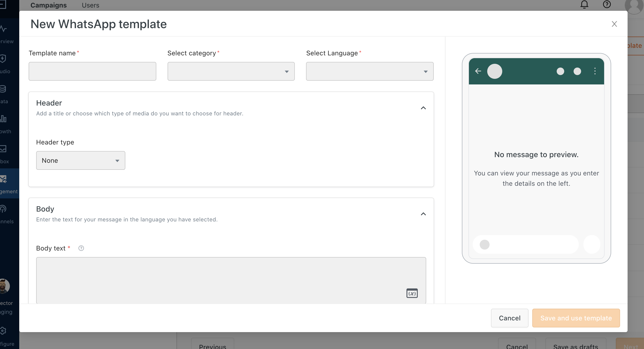Click the Body text help icon
This screenshot has height=349, width=644.
[x=81, y=248]
